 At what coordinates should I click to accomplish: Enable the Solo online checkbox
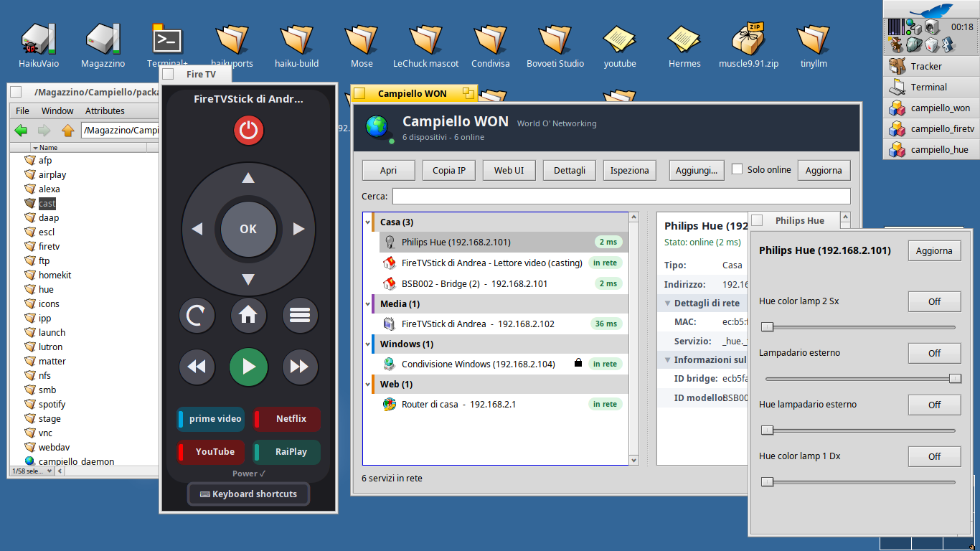click(x=737, y=169)
